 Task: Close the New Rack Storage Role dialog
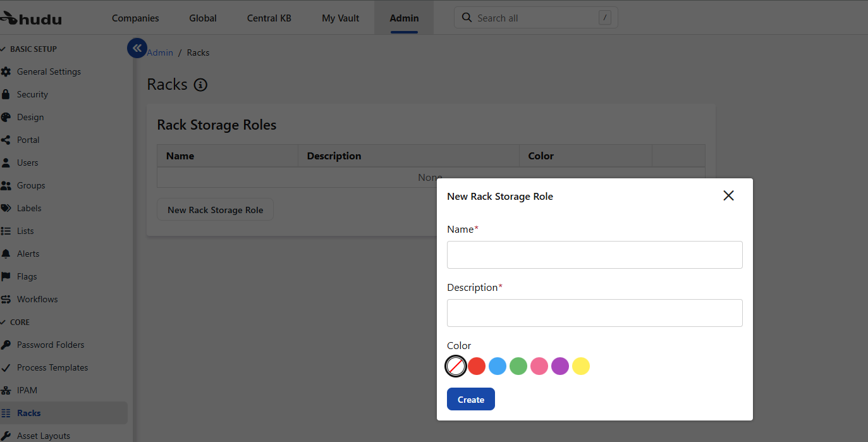click(x=728, y=195)
